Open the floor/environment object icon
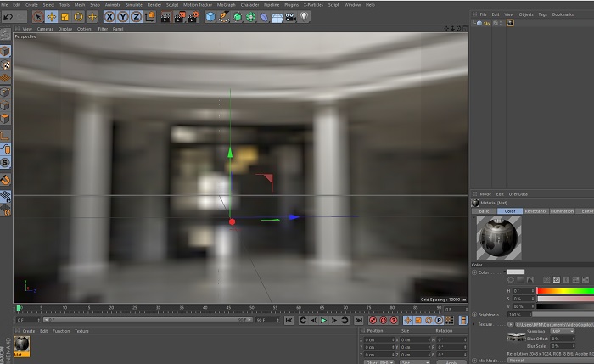 pos(277,18)
